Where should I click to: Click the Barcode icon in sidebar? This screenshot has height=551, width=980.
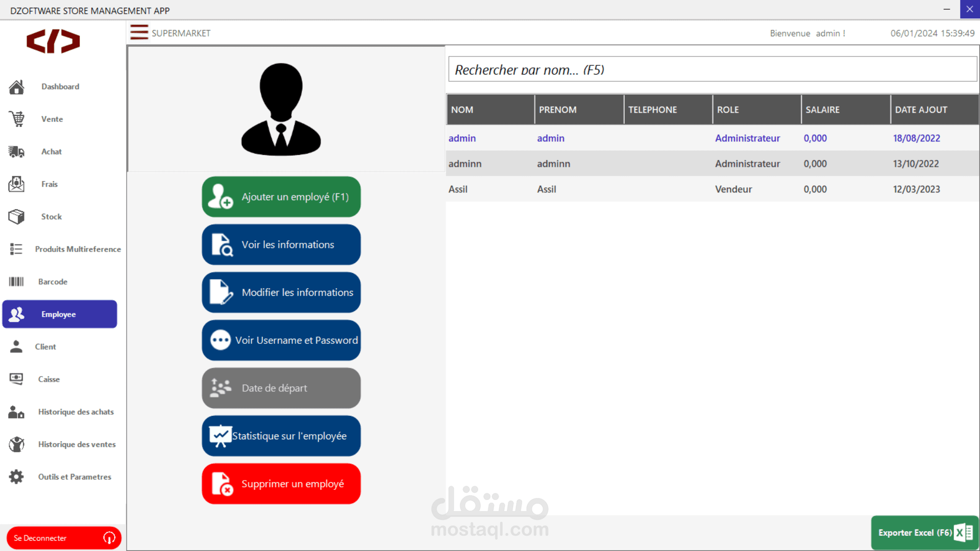click(16, 282)
